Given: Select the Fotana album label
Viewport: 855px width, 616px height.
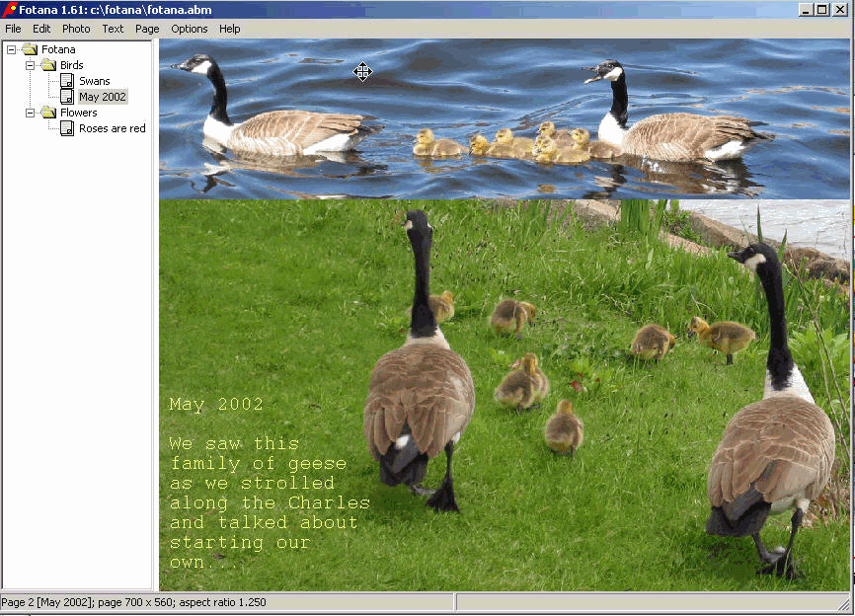Looking at the screenshot, I should click(58, 49).
